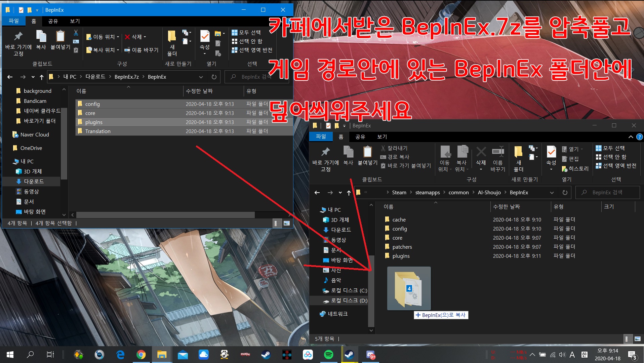This screenshot has width=644, height=363.
Task: Click the BepInEx 검색 box in AI-Shoujo window
Action: (608, 193)
